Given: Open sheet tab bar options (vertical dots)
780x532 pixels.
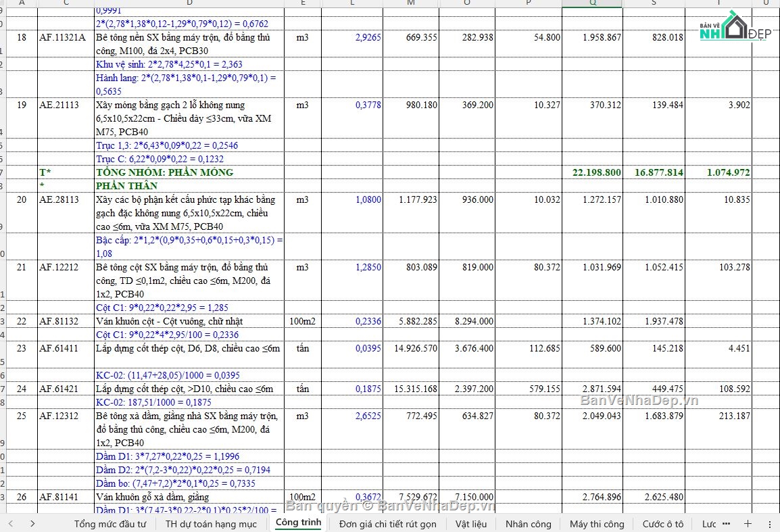Looking at the screenshot, I should [x=769, y=523].
